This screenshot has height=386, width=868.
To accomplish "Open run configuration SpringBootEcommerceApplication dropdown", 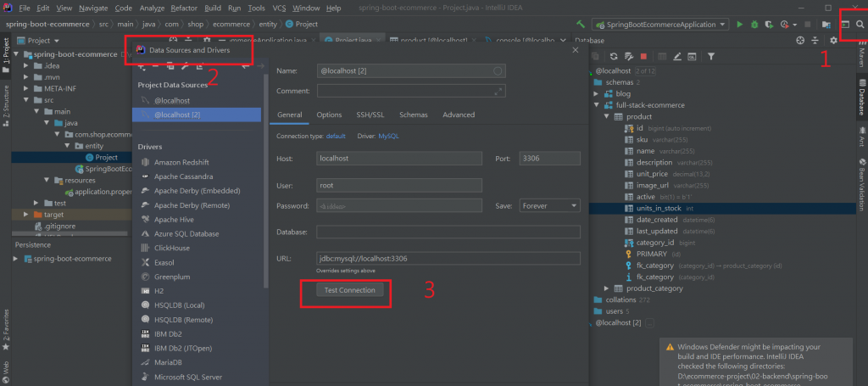I will pyautogui.click(x=661, y=25).
